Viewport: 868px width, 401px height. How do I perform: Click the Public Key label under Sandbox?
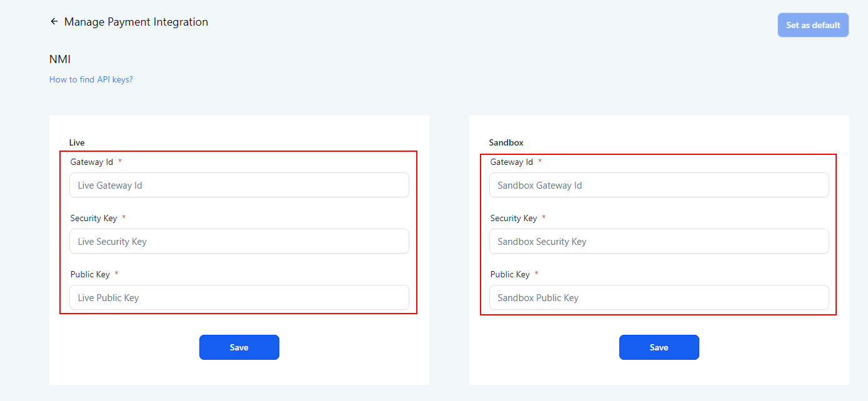pos(510,275)
